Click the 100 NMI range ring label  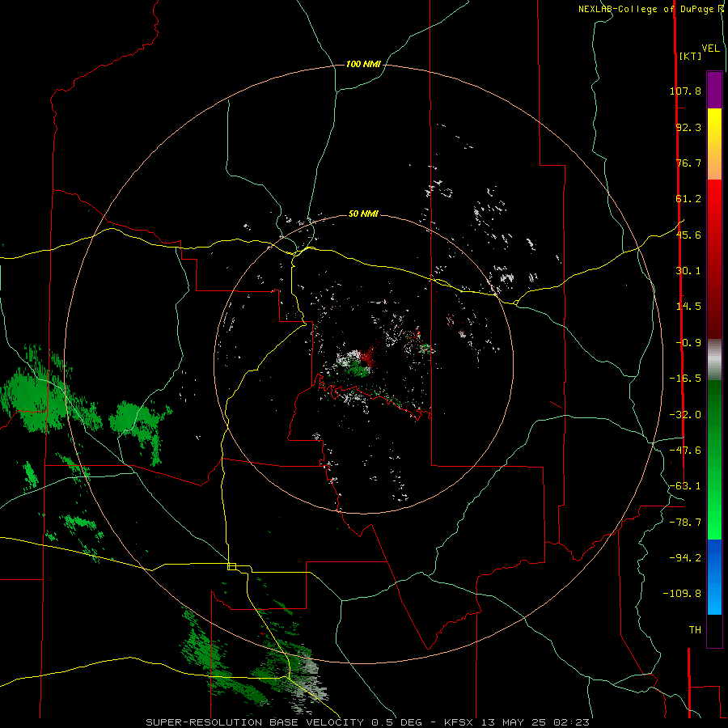tap(363, 64)
